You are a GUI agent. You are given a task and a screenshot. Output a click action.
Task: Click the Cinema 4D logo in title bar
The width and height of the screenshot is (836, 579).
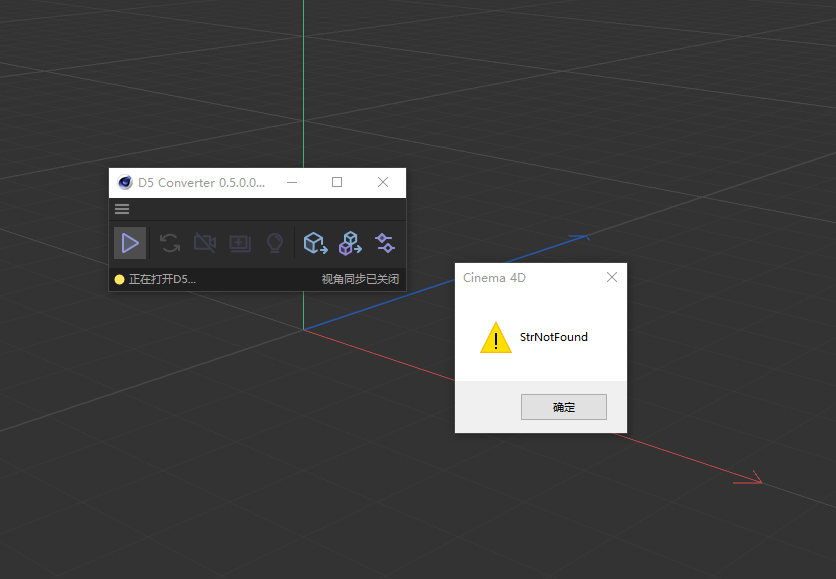coord(125,183)
